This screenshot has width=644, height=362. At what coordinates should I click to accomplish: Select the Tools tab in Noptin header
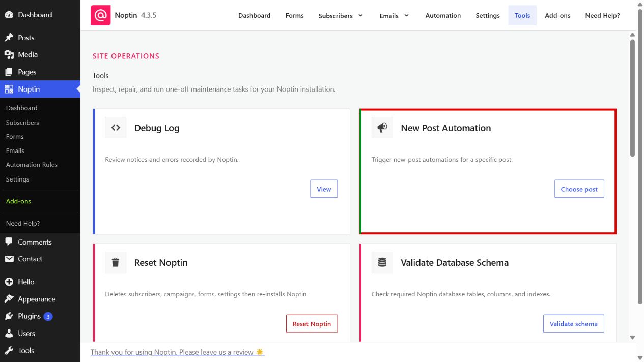coord(522,15)
